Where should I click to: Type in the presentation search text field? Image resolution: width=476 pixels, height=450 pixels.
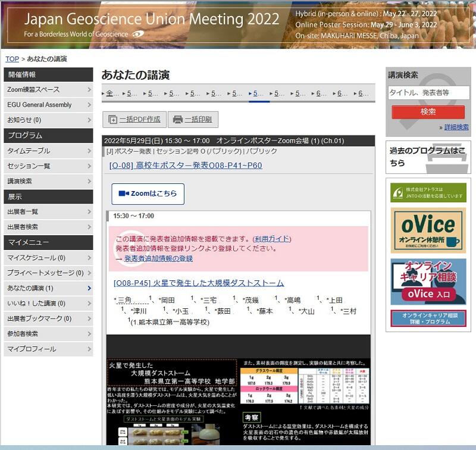coord(428,93)
